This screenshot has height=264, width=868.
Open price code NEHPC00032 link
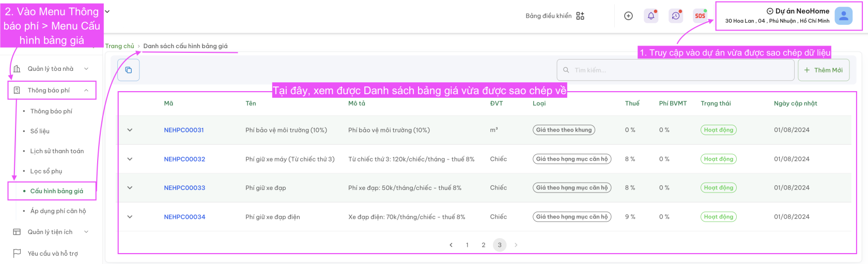click(x=184, y=159)
